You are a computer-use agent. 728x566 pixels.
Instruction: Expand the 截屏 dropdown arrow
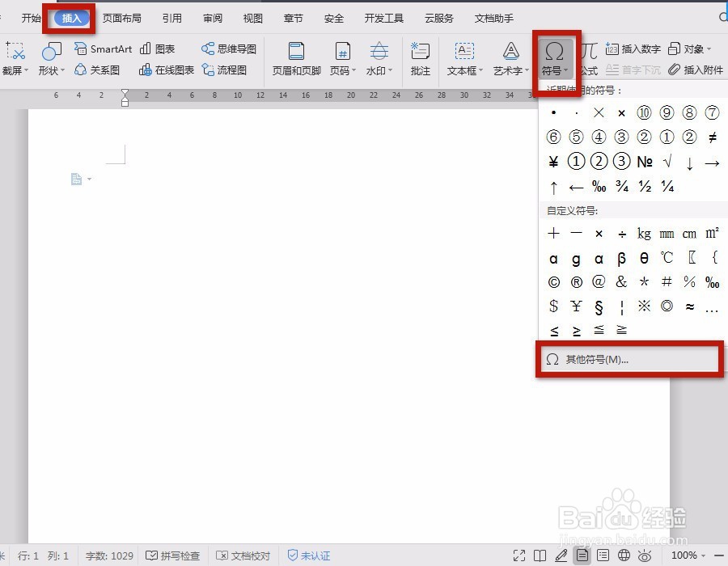[x=26, y=70]
